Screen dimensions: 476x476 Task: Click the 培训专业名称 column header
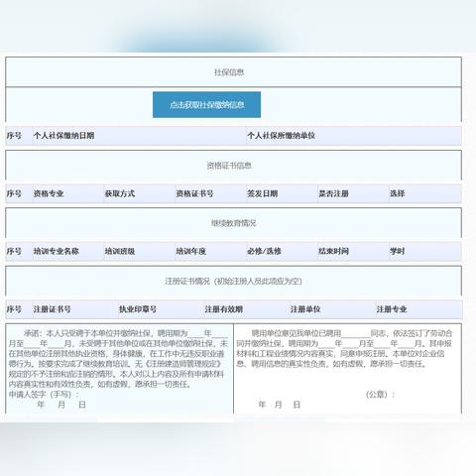pos(56,251)
